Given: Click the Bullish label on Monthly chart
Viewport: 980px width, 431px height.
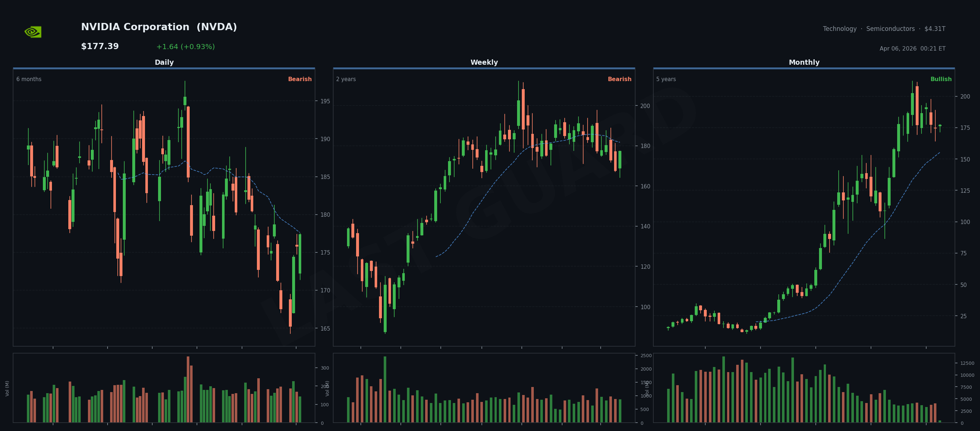Looking at the screenshot, I should pos(940,79).
